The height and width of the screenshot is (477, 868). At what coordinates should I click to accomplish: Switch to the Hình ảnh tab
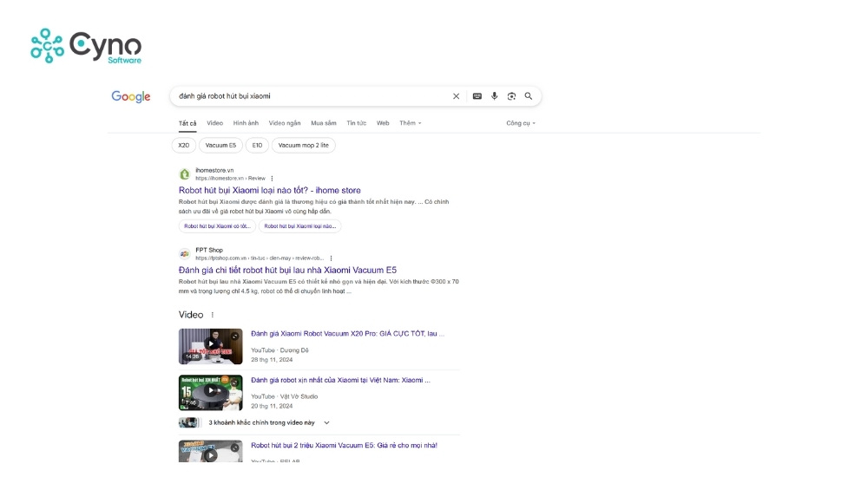(x=246, y=123)
